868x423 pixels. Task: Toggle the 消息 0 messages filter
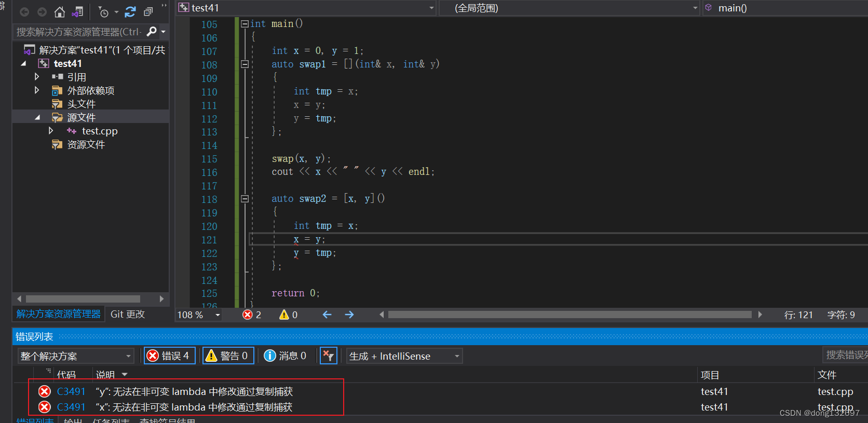coord(286,356)
